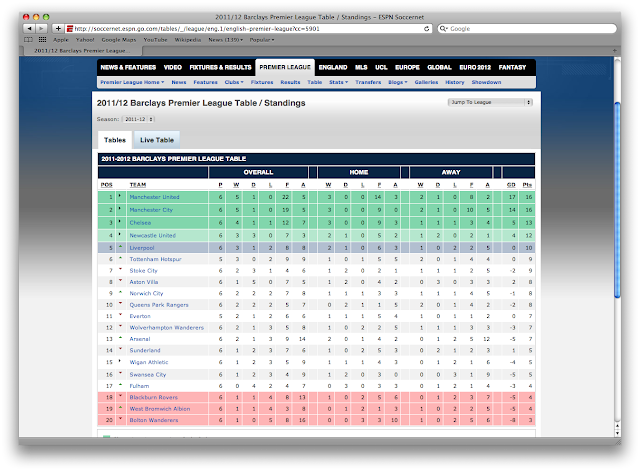Open a new tab with plus icon
640x471 pixels.
tap(615, 51)
